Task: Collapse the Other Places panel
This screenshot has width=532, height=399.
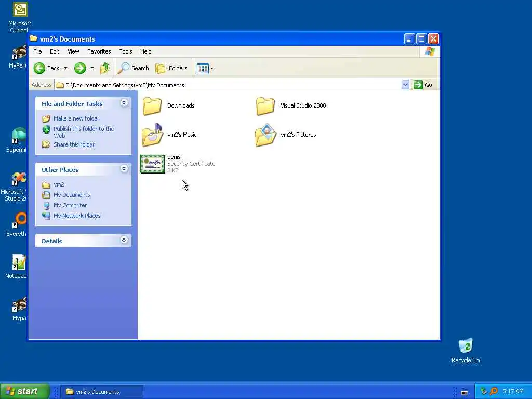Action: [124, 169]
